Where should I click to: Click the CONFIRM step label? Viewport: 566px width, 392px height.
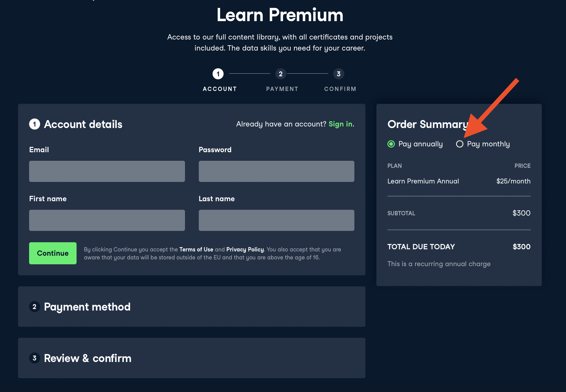coord(340,89)
